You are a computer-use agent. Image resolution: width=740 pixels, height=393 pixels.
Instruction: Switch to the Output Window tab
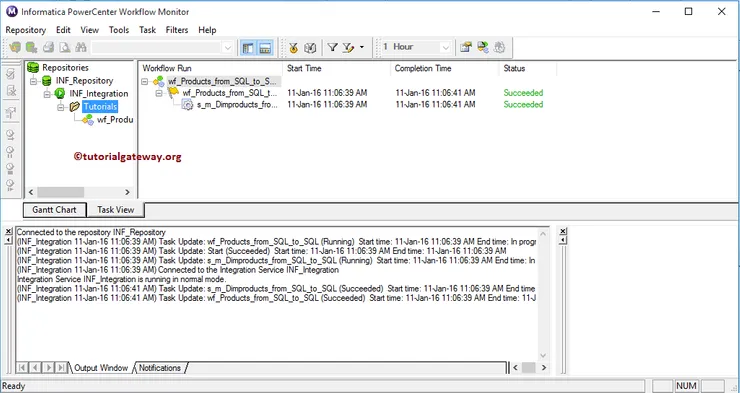101,368
